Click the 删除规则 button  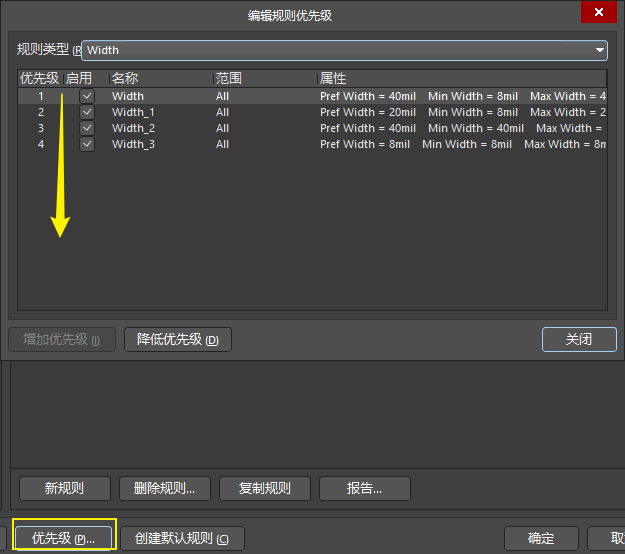click(164, 488)
